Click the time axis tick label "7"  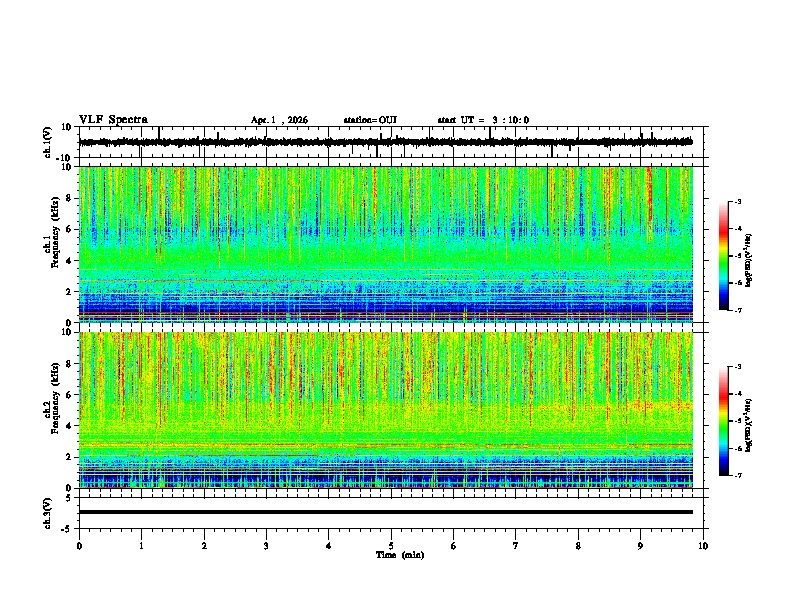[516, 546]
